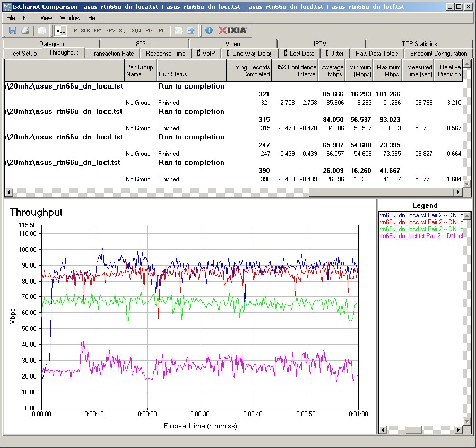Switch to the Transaction Rate tab
This screenshot has height=448, width=476.
click(x=112, y=54)
